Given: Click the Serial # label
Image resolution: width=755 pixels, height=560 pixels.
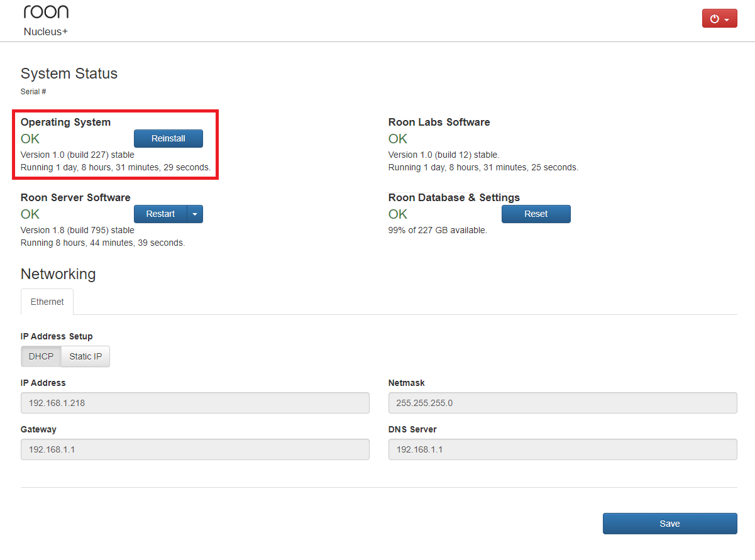Looking at the screenshot, I should [33, 91].
